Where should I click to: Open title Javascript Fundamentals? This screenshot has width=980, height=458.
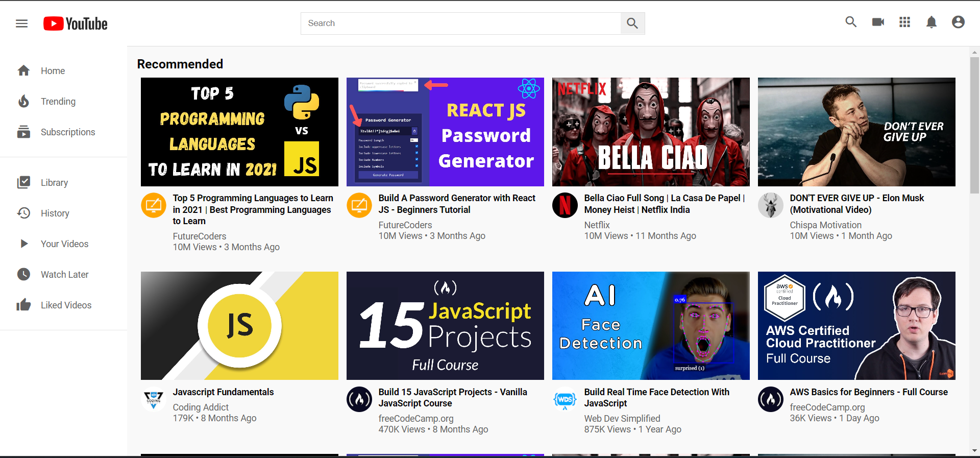pos(223,392)
